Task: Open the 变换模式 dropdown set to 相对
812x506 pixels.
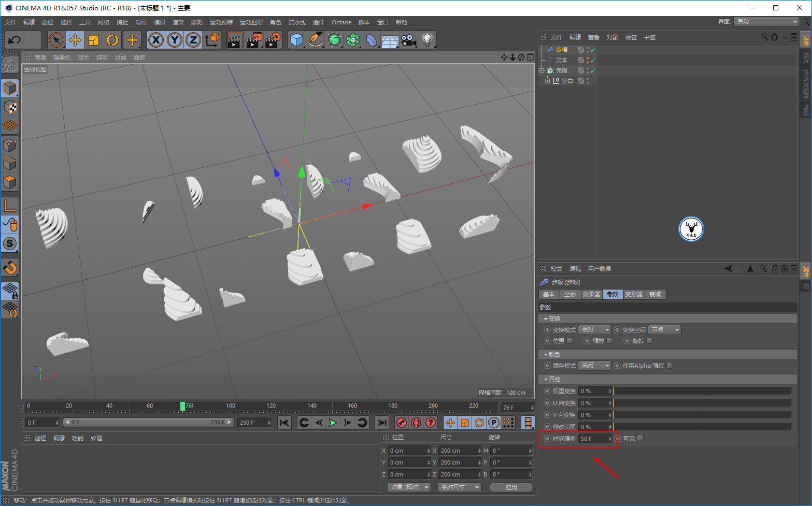Action: click(x=595, y=330)
